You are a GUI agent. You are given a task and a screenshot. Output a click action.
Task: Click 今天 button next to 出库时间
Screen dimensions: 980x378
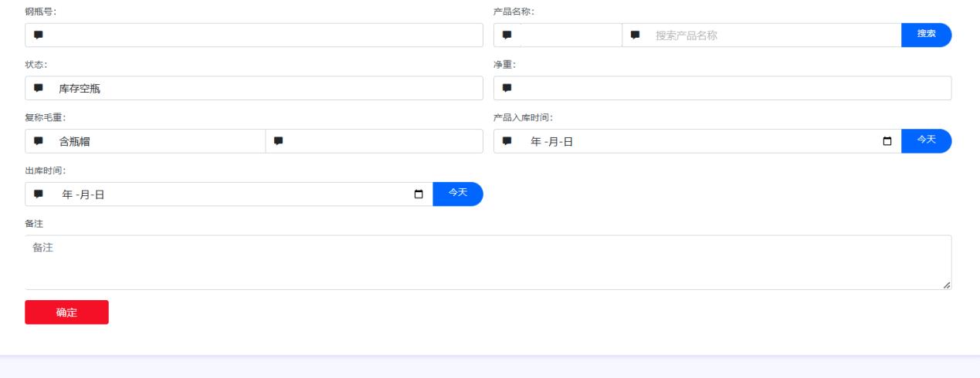click(x=458, y=194)
